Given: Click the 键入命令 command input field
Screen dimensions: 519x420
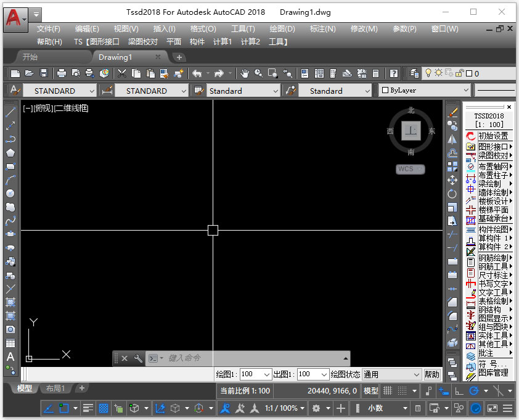Looking at the screenshot, I should (247, 358).
